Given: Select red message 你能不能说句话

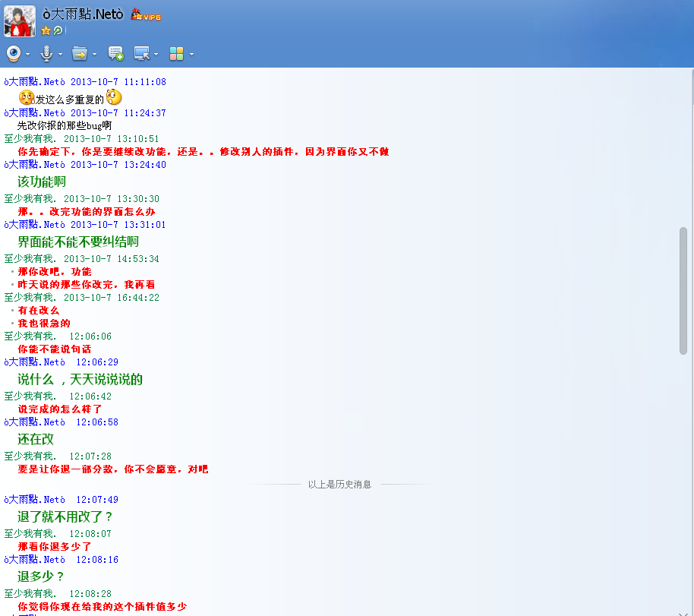Looking at the screenshot, I should tap(55, 349).
